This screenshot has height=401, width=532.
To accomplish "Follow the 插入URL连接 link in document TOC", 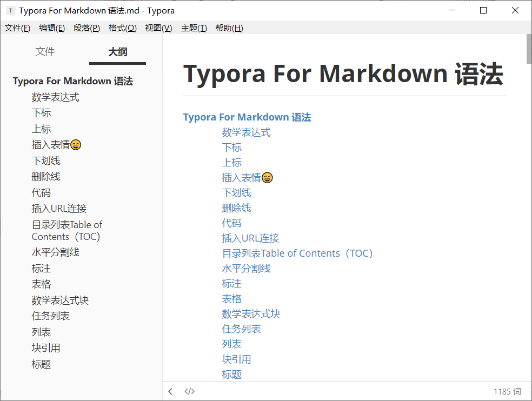I will click(250, 238).
